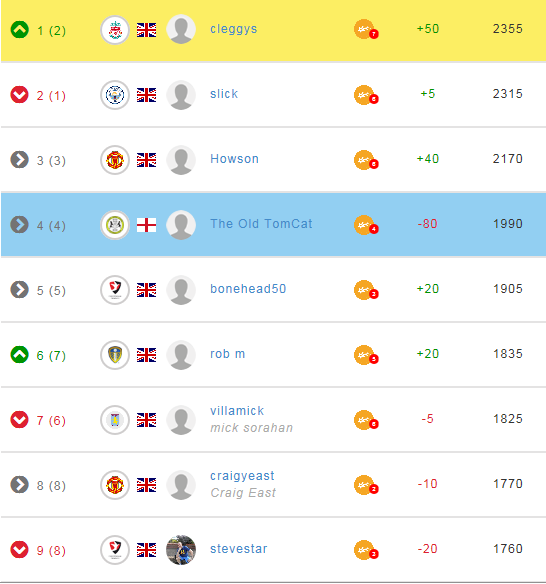Click the grey arrow icon for rank 8
The height and width of the screenshot is (584, 546).
(x=19, y=485)
